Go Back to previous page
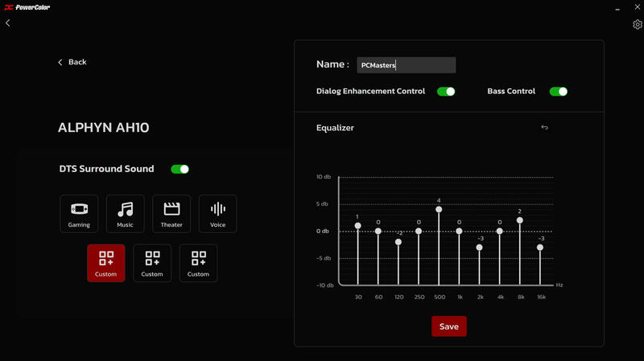644x361 pixels. 72,62
